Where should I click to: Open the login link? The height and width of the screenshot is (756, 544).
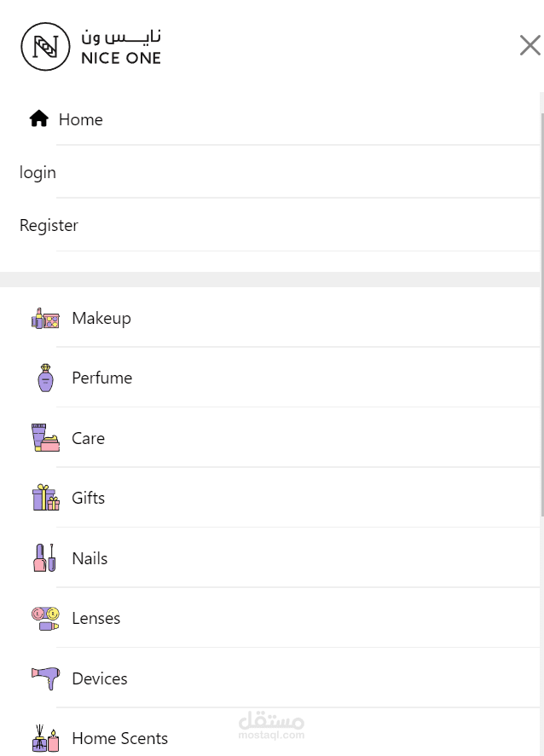pos(38,172)
